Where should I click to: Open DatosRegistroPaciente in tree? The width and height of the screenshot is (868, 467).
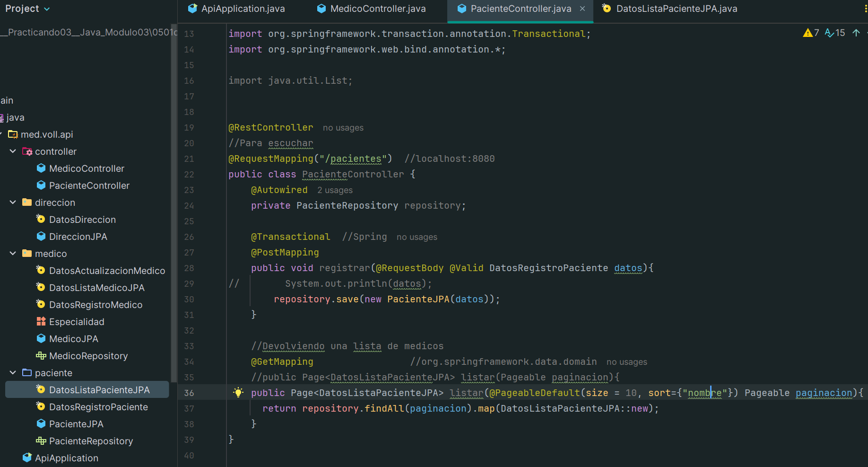click(x=98, y=407)
